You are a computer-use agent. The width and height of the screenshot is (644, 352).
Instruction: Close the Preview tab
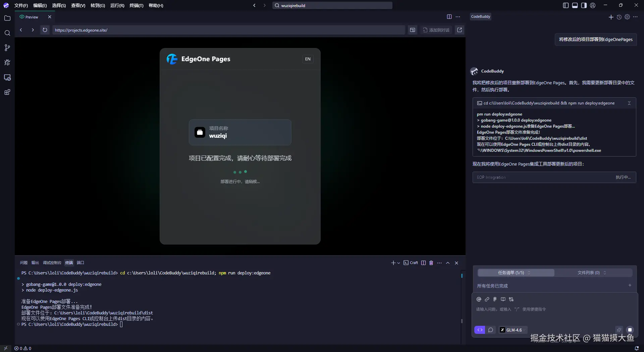pyautogui.click(x=50, y=17)
